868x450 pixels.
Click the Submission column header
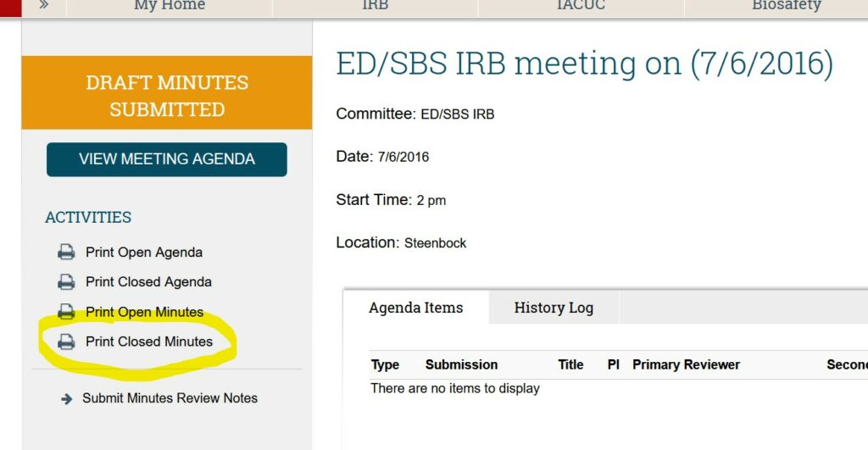pyautogui.click(x=461, y=364)
